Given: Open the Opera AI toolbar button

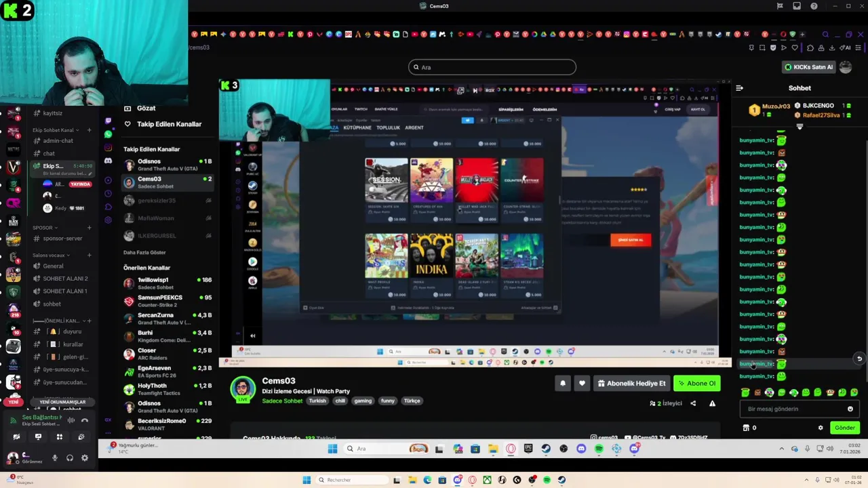Looking at the screenshot, I should click(846, 48).
